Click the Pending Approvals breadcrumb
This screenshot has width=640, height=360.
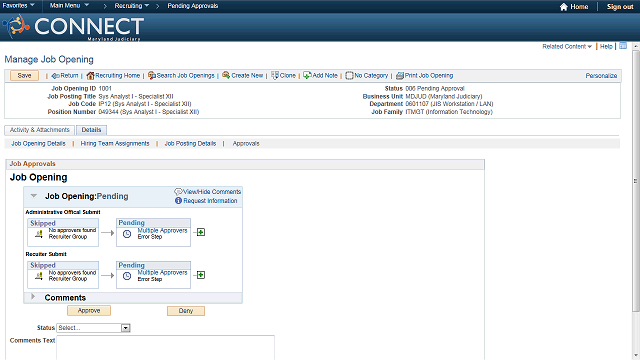[193, 6]
